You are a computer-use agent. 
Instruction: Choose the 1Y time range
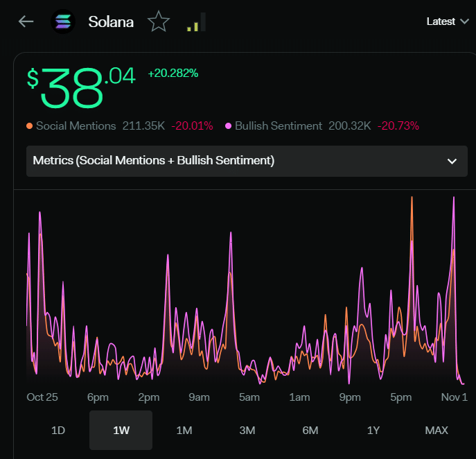click(x=373, y=430)
